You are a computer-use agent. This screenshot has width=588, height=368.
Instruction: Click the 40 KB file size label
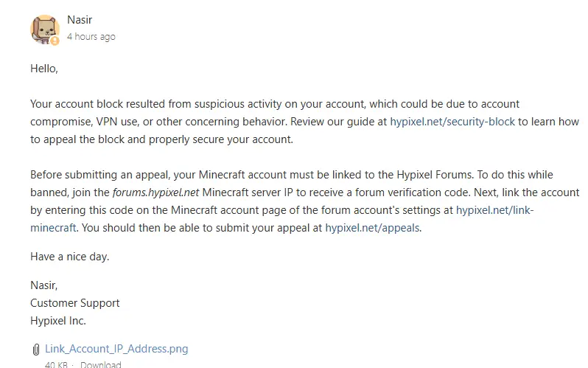(56, 364)
